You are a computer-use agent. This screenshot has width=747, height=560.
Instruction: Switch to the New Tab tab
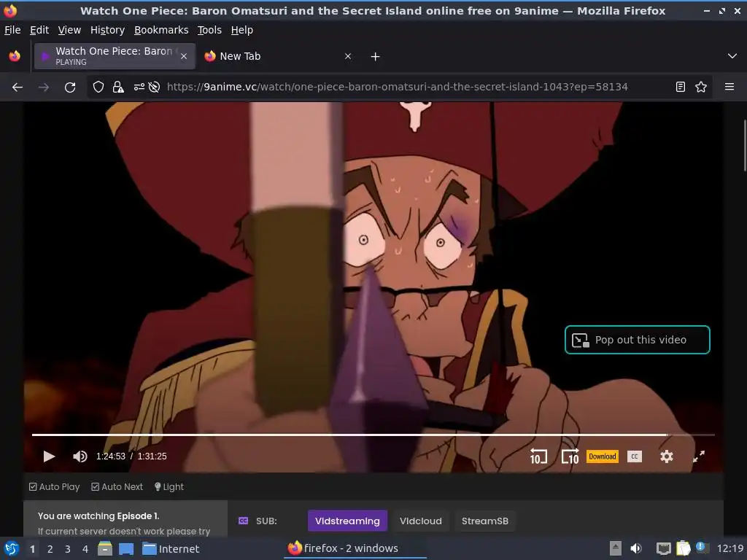279,56
